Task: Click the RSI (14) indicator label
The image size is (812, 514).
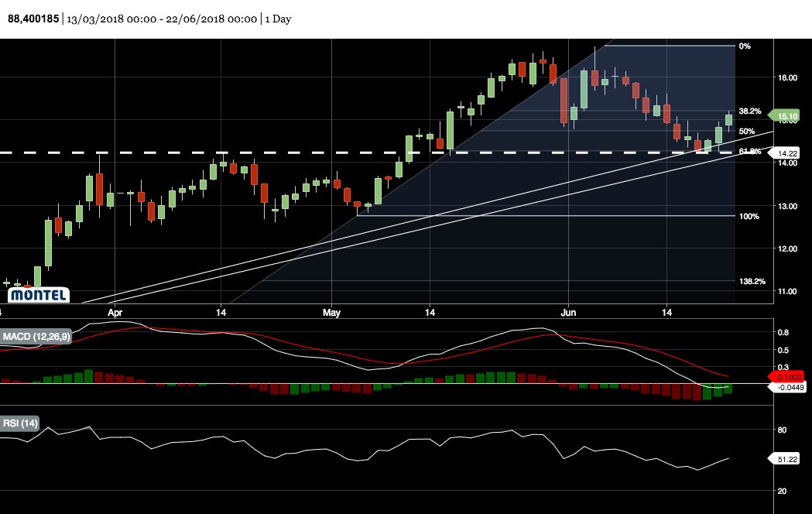Action: [20, 423]
